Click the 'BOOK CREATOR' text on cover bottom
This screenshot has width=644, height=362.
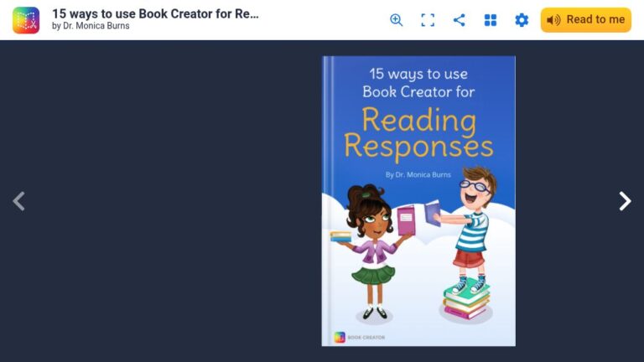click(366, 338)
